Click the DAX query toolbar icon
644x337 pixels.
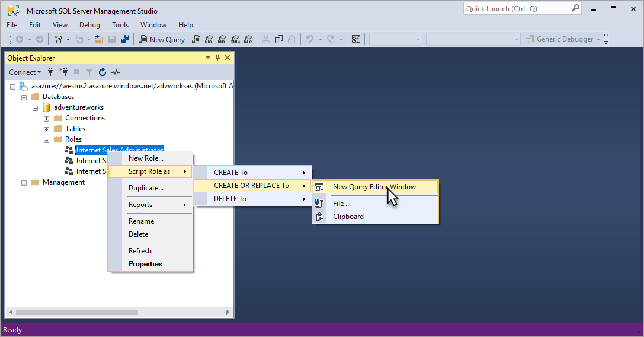coord(248,40)
